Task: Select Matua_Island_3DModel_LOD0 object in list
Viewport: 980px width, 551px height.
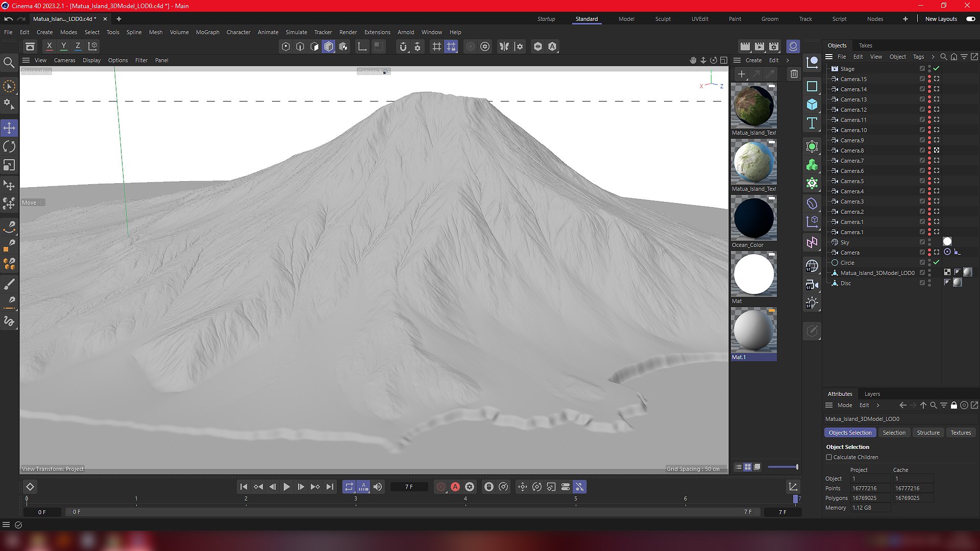Action: (878, 273)
